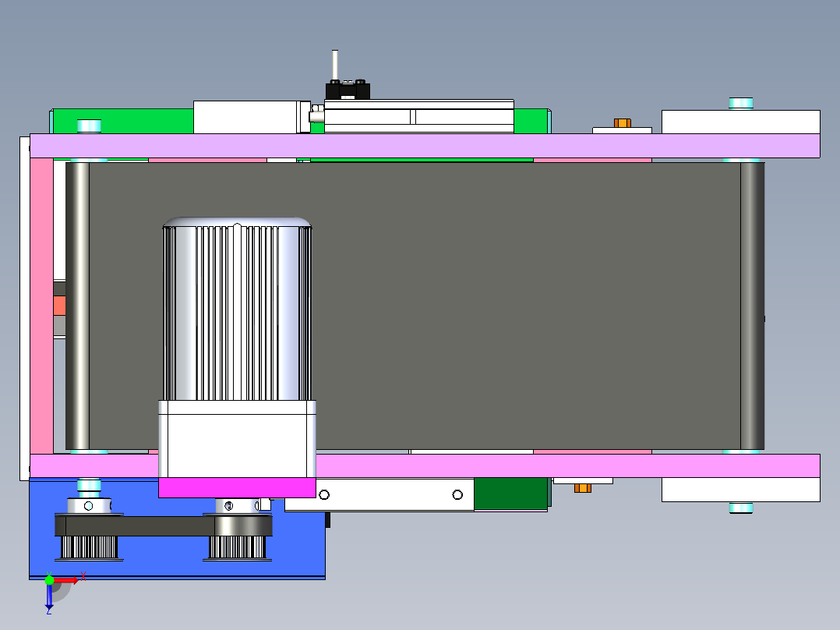
Task: Select the cyan shaft end at top right
Action: (741, 104)
